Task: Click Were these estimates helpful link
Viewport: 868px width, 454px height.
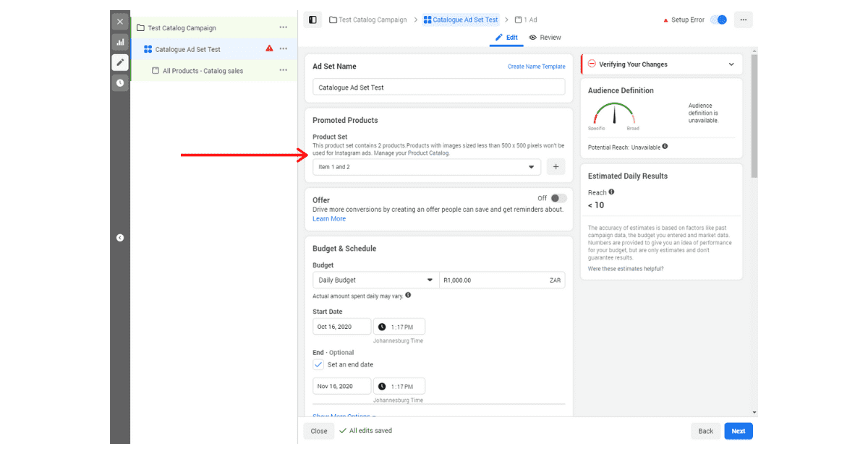Action: [x=626, y=269]
